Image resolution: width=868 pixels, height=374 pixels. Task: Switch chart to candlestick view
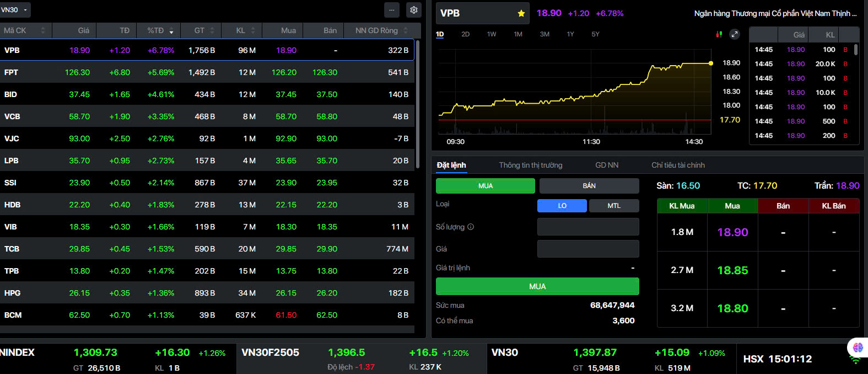tap(719, 34)
